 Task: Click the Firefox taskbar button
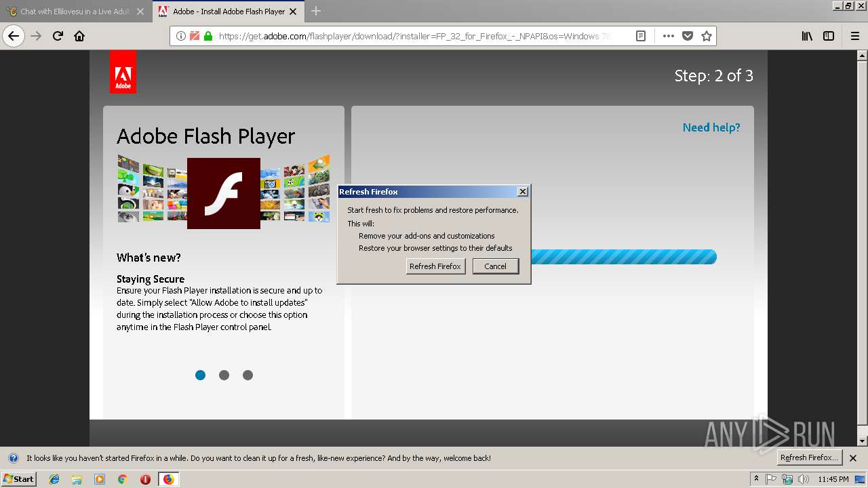pyautogui.click(x=168, y=479)
